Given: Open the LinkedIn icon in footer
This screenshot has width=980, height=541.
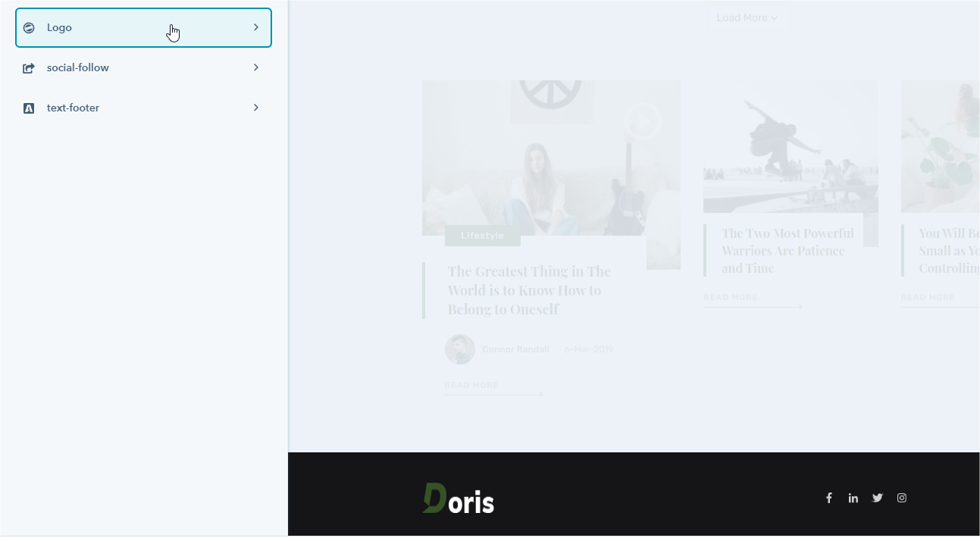Looking at the screenshot, I should (x=853, y=498).
